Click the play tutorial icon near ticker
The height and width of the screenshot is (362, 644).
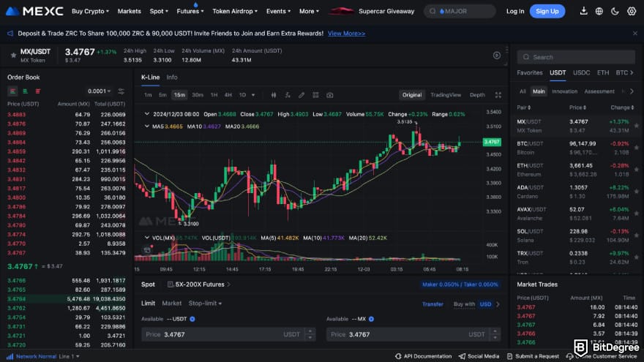point(497,56)
